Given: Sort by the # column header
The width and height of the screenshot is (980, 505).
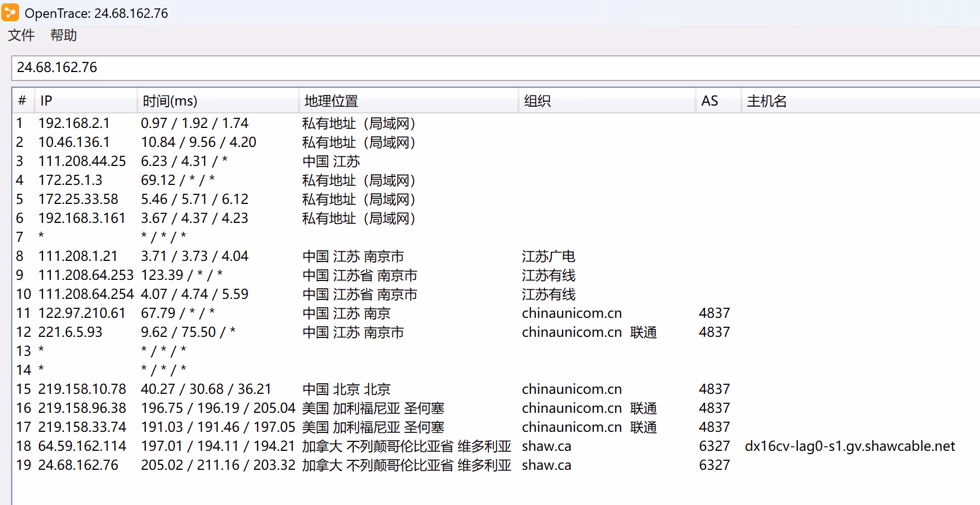Looking at the screenshot, I should [22, 101].
